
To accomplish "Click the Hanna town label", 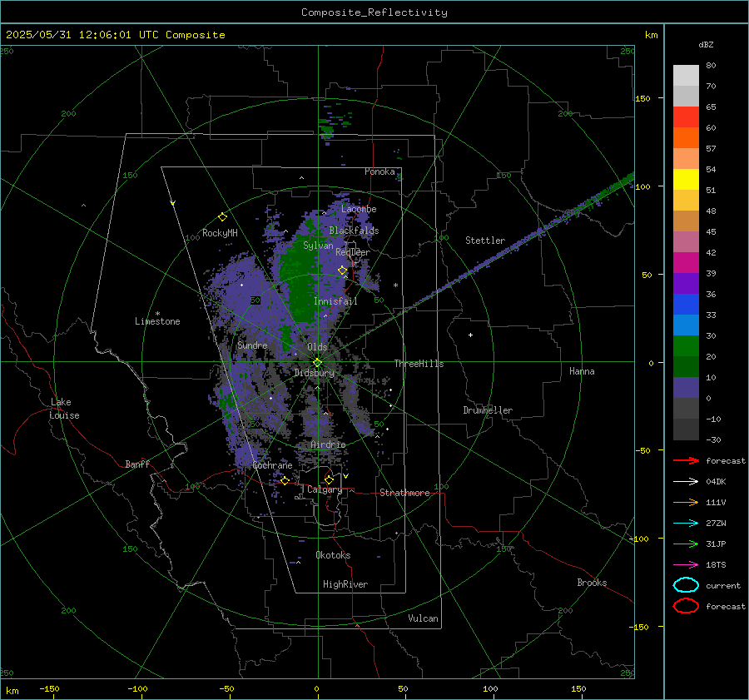I will pos(582,371).
